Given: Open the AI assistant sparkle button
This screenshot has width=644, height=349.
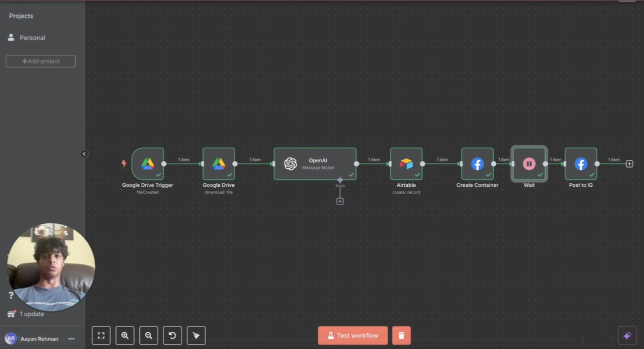Looking at the screenshot, I should pos(627,335).
